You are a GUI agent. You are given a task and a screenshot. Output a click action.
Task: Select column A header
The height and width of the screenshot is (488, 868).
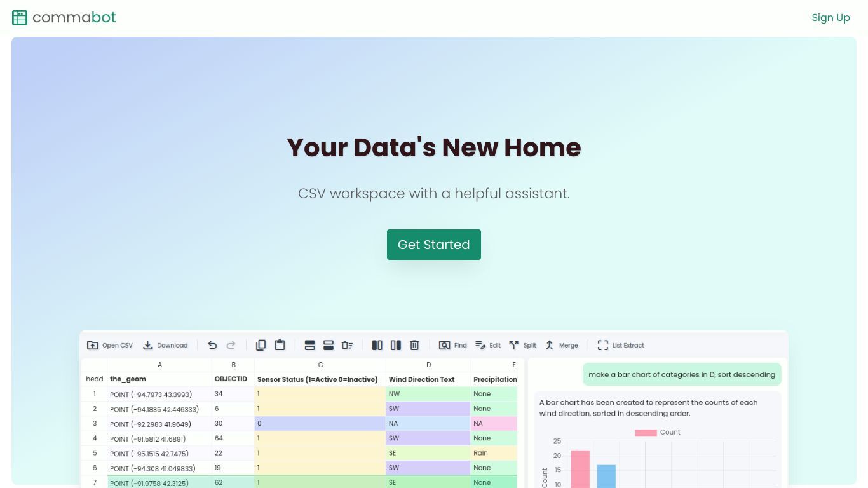pyautogui.click(x=159, y=365)
